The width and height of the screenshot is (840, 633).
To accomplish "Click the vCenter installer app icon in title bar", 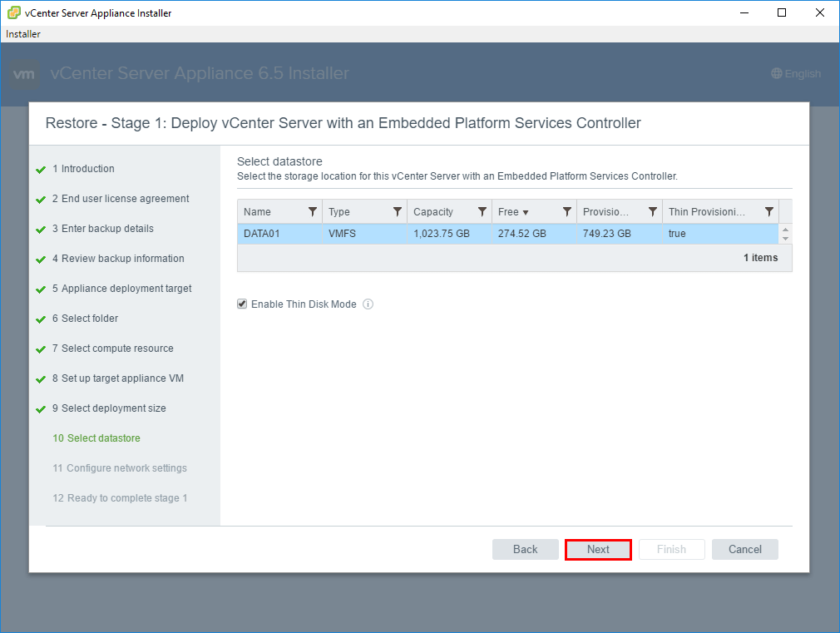I will (x=14, y=12).
